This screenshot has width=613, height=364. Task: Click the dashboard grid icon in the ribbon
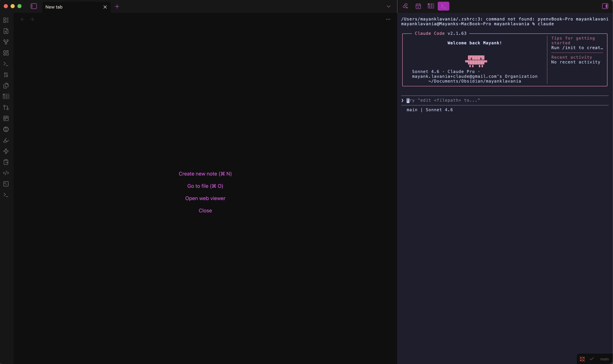[6, 53]
